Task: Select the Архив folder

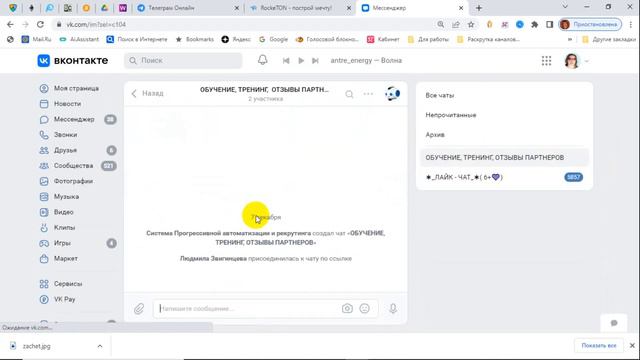Action: tap(504, 135)
